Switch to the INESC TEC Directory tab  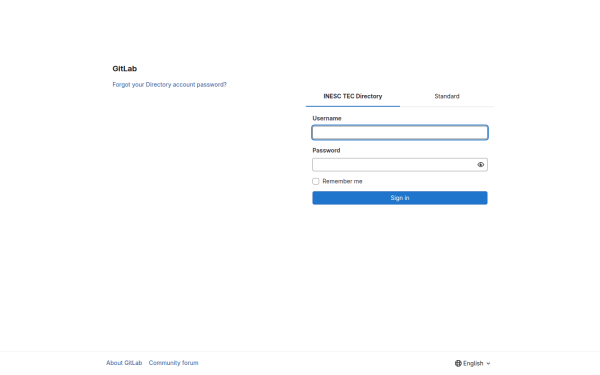tap(353, 96)
